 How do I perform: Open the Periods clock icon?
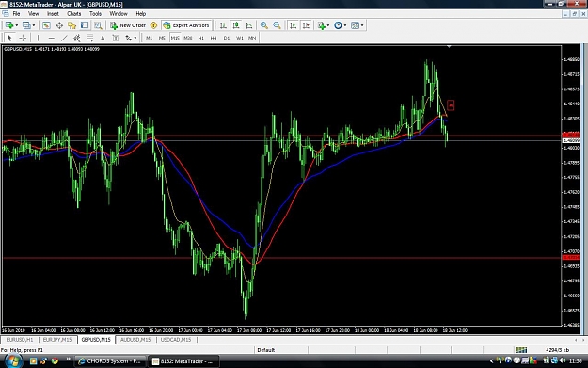338,25
